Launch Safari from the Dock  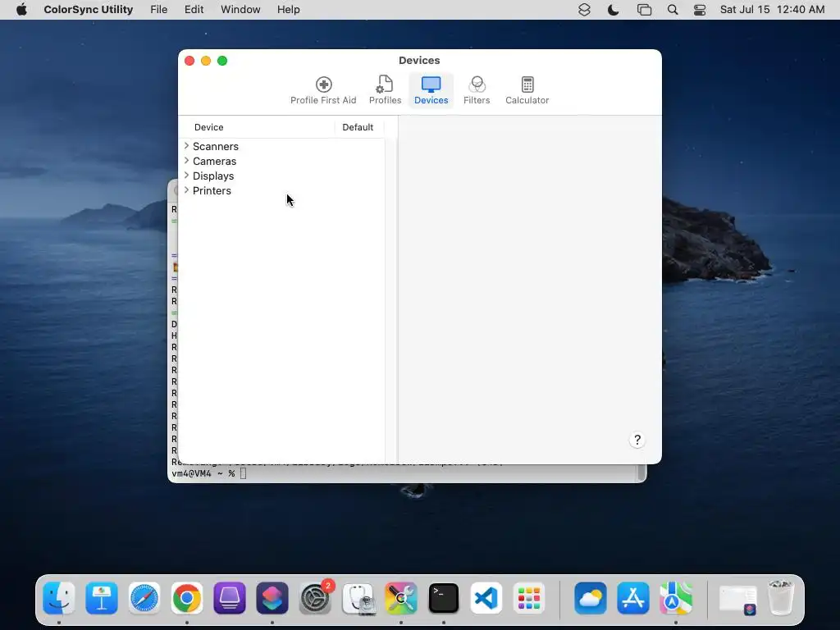144,598
